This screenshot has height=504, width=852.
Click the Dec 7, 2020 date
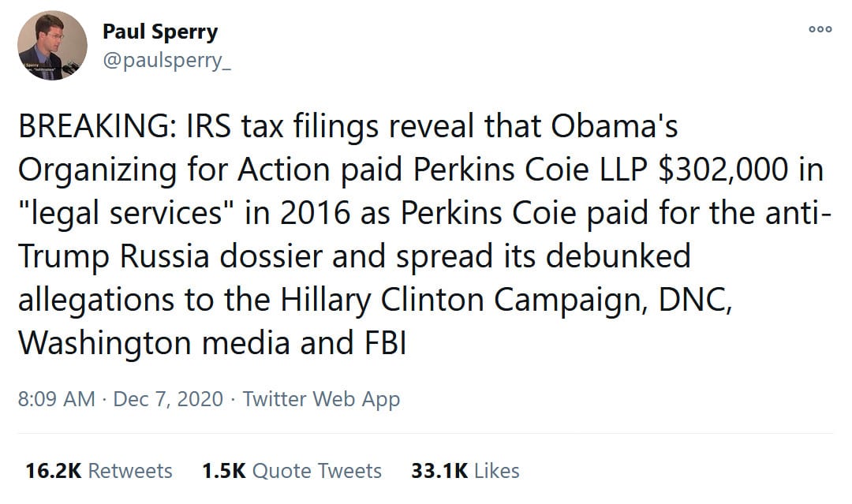pos(169,399)
